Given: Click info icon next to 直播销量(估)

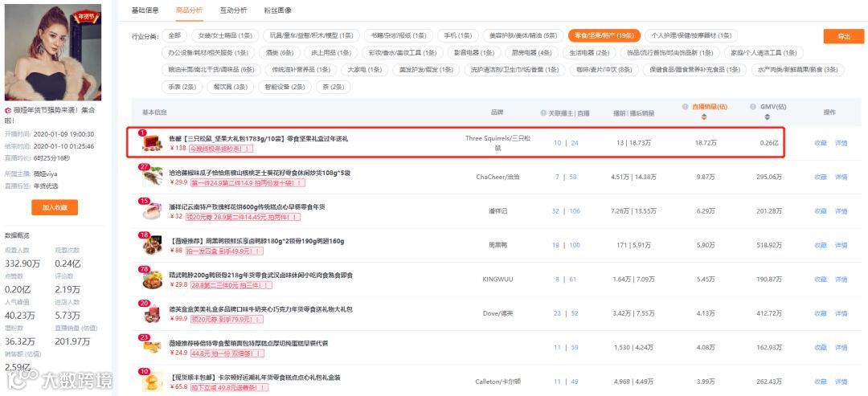Looking at the screenshot, I should click(x=685, y=106).
